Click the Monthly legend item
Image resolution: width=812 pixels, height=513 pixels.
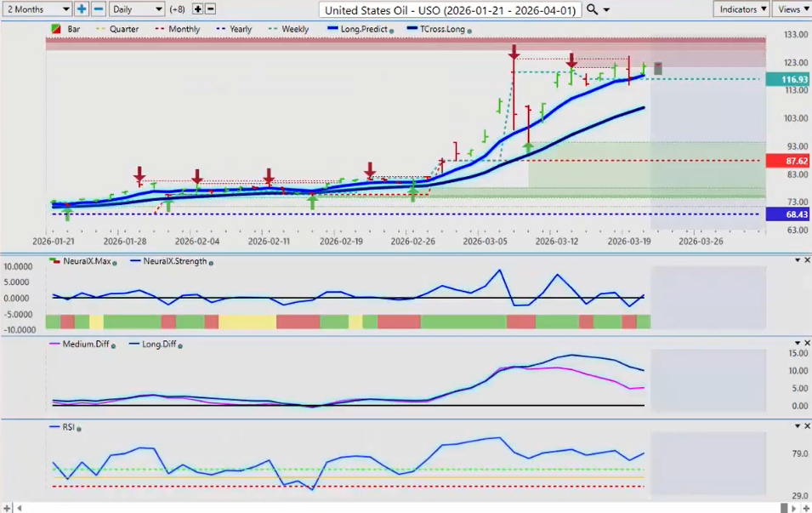(x=178, y=29)
